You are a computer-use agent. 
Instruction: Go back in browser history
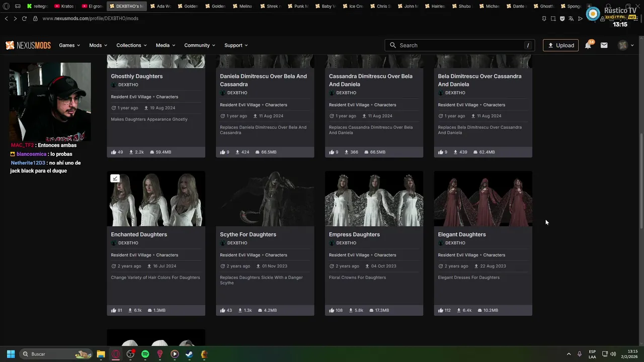pos(6,19)
